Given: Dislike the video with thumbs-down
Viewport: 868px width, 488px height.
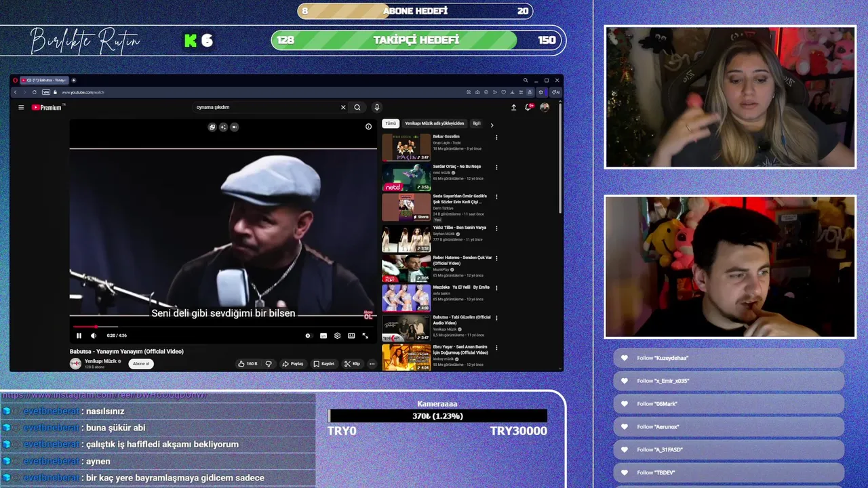Looking at the screenshot, I should click(x=269, y=364).
